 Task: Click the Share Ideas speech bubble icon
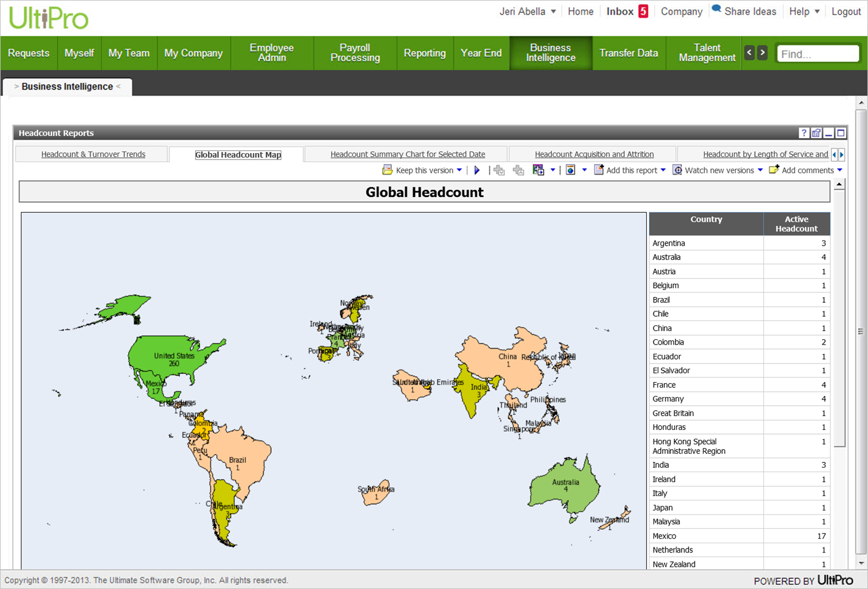(717, 9)
